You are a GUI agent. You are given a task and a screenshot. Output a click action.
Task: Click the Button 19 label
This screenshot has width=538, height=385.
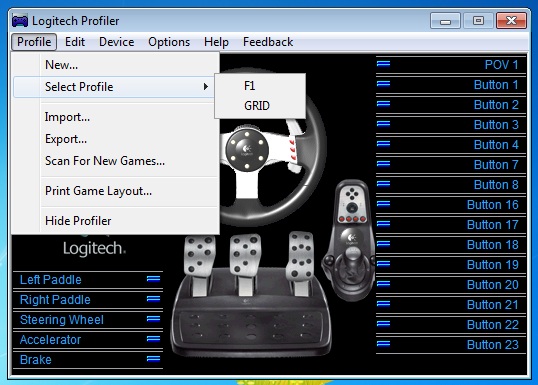tap(492, 265)
